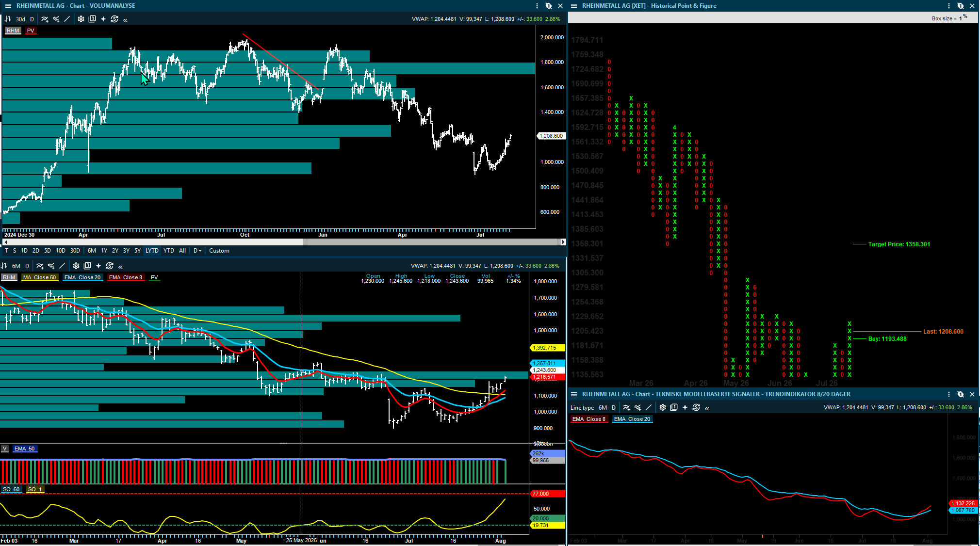Click the layout pages icon in 6M chart toolbar
The image size is (980, 546).
pyautogui.click(x=87, y=266)
